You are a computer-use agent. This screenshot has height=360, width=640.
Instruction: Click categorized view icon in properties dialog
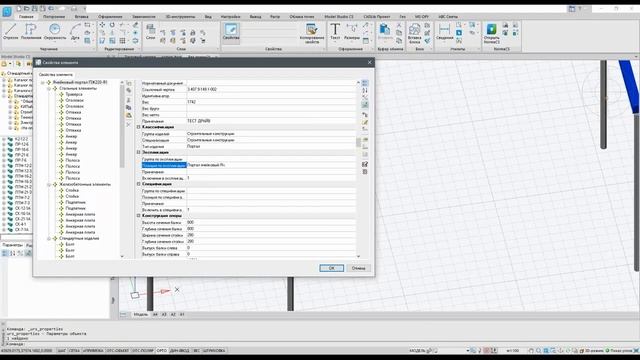point(365,83)
